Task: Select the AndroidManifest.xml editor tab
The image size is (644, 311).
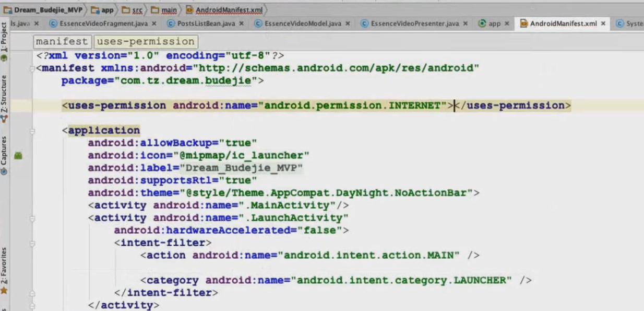Action: click(564, 24)
